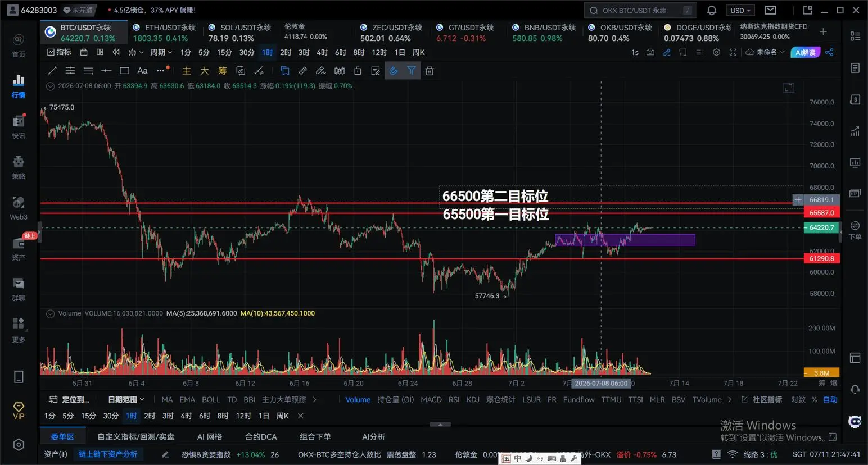Switch to 自定义指标/回测/实盘 tab

[136, 437]
